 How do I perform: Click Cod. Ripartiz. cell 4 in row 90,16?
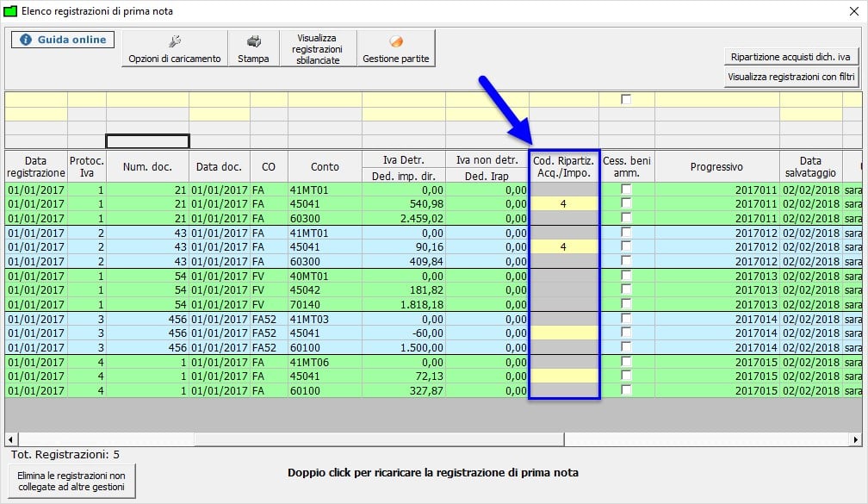coord(563,247)
